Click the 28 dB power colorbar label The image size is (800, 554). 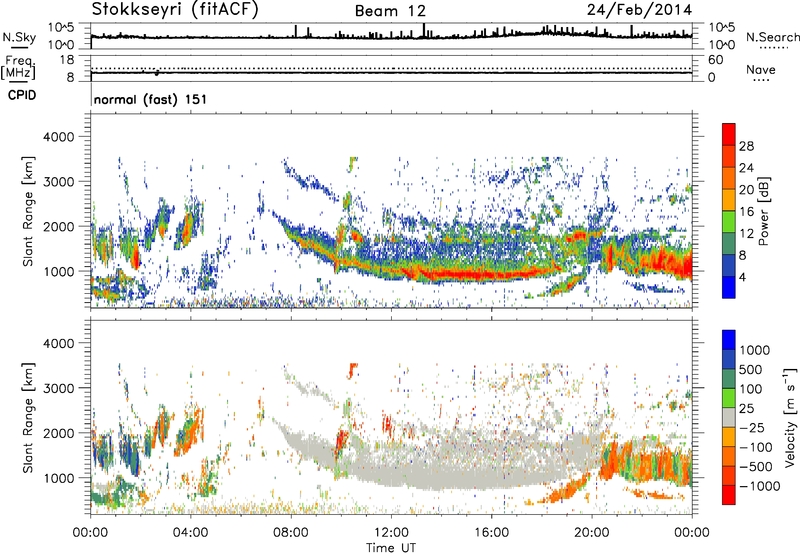746,146
